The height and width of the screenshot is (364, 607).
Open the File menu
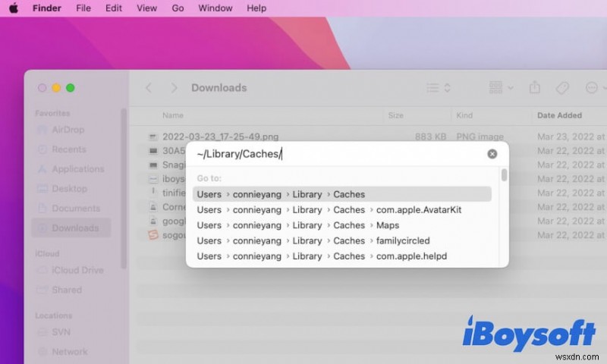(x=83, y=8)
